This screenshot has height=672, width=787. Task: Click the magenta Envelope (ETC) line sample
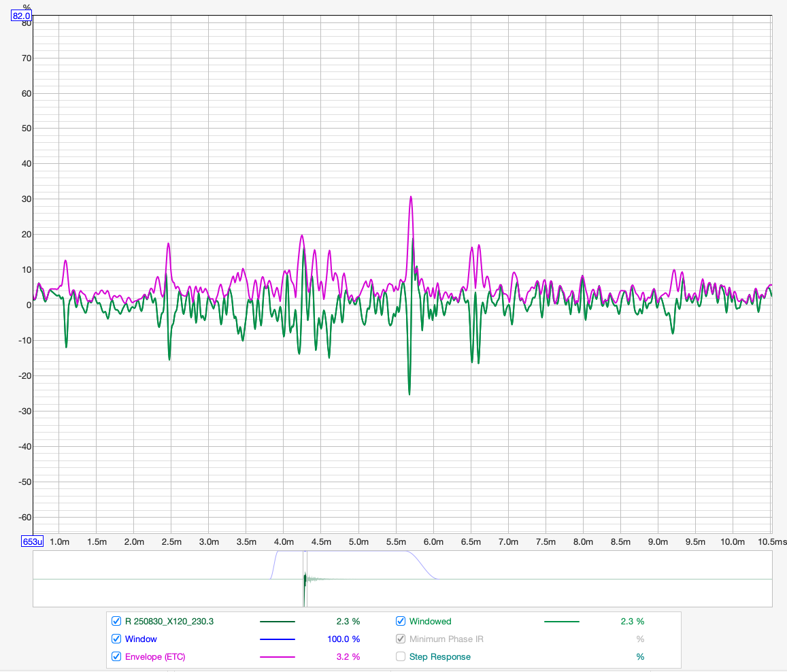(278, 657)
